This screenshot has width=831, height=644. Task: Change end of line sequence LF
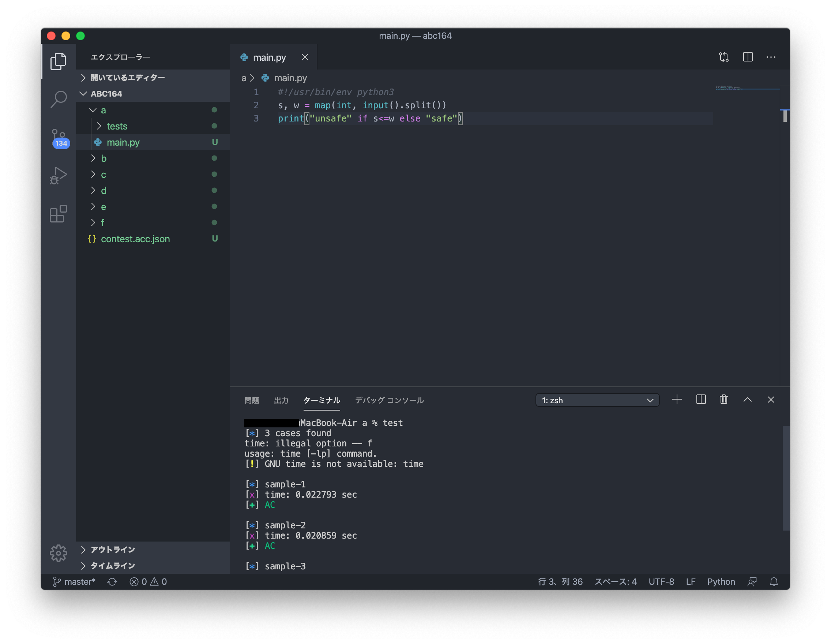[691, 581]
